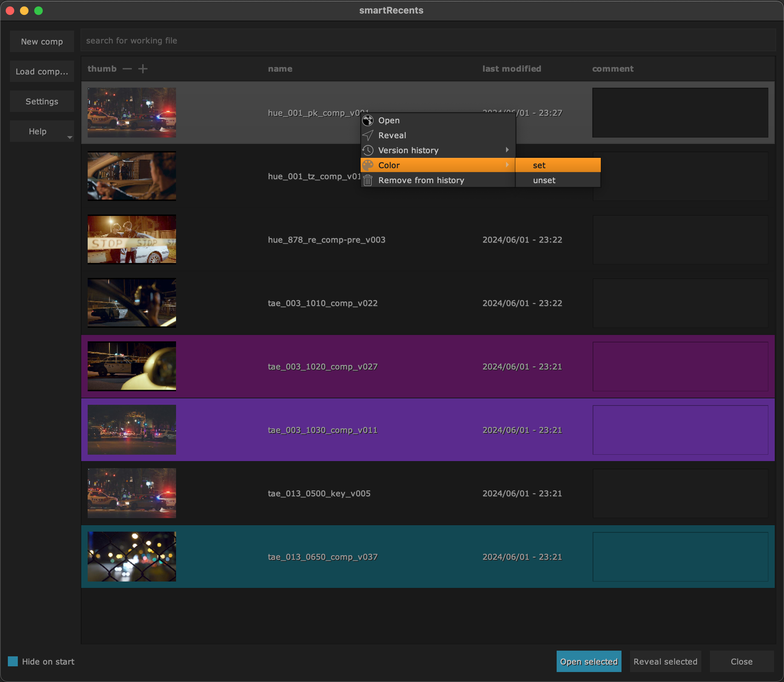The width and height of the screenshot is (784, 682).
Task: Expand the Color submenu arrow
Action: tap(507, 165)
